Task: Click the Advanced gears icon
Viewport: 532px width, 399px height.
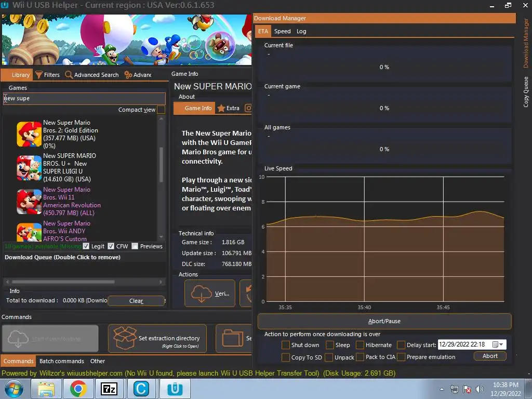Action: click(x=128, y=75)
